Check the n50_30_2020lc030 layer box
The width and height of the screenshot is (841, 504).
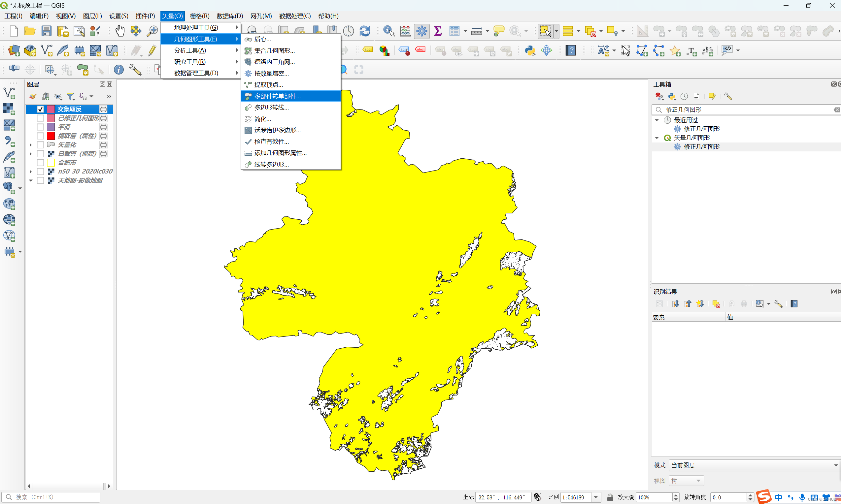click(41, 171)
